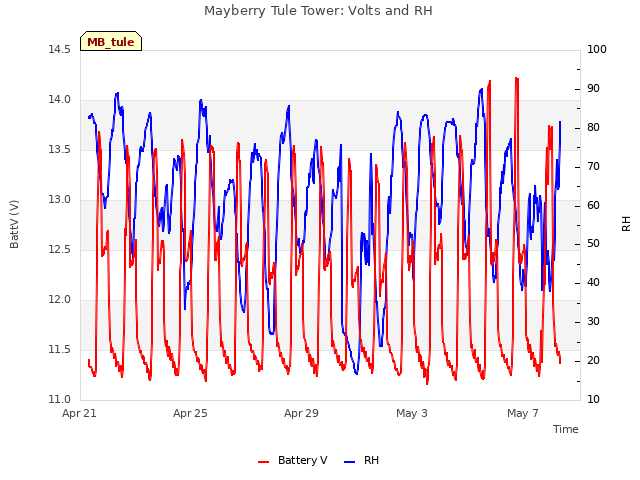This screenshot has width=640, height=480.
Task: Click the Apr 21 date tick
Action: [x=79, y=413]
